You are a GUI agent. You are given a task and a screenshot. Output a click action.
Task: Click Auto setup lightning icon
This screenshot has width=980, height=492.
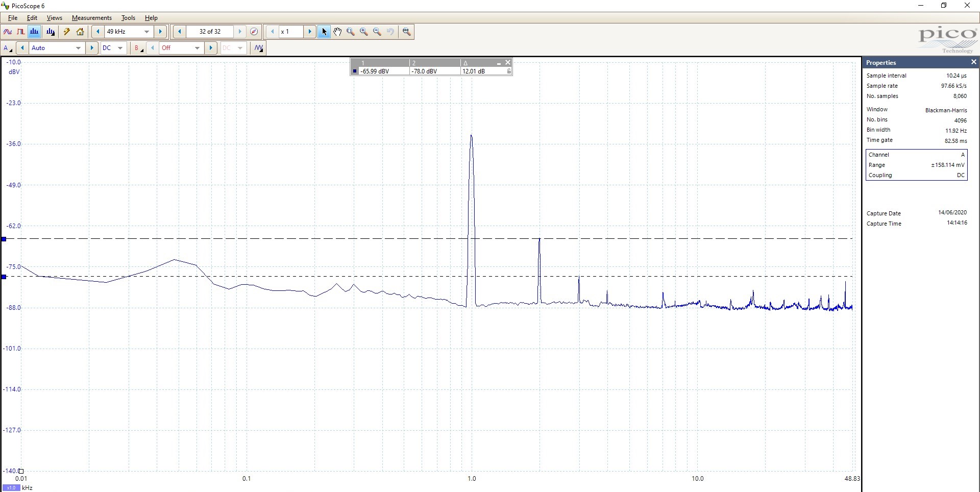coord(67,32)
